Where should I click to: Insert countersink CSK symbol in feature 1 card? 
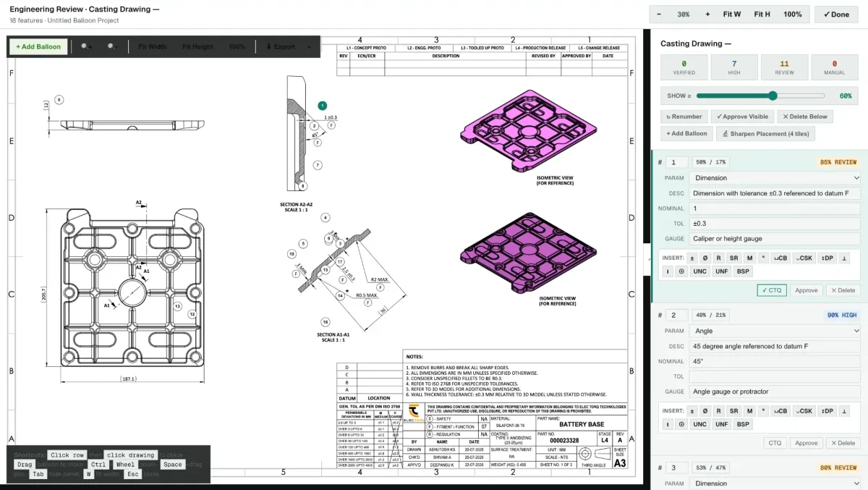804,258
